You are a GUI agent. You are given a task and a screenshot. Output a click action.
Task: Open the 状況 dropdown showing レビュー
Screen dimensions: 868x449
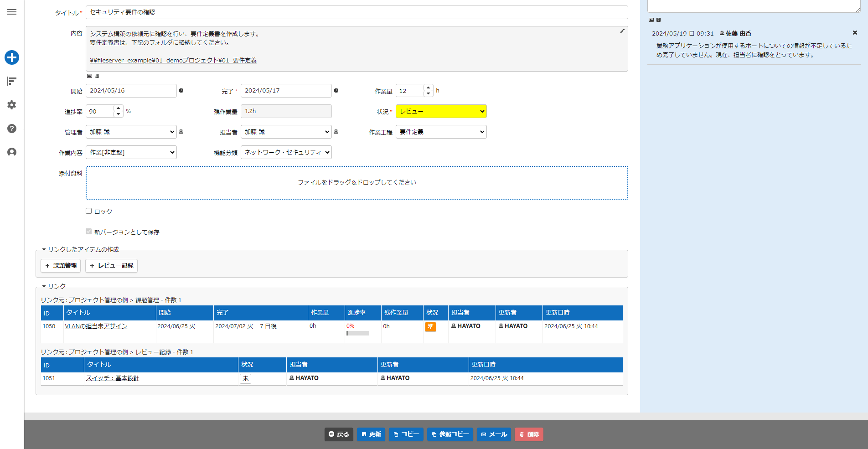[441, 111]
